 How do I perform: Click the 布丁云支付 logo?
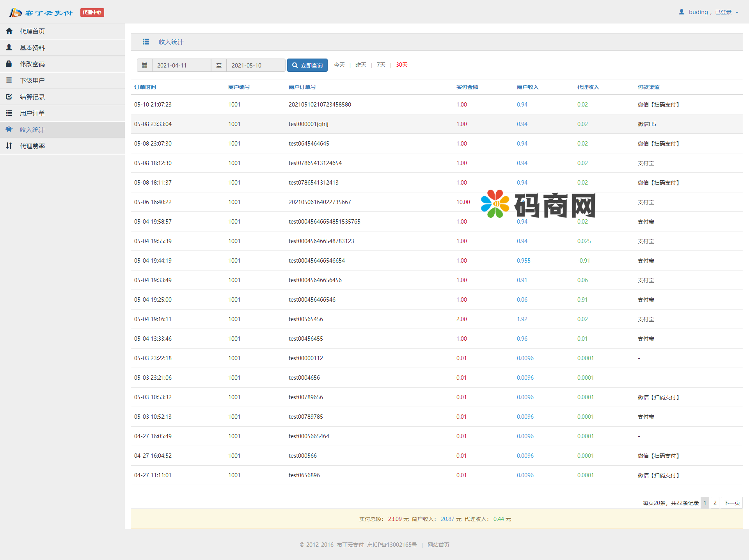[41, 12]
